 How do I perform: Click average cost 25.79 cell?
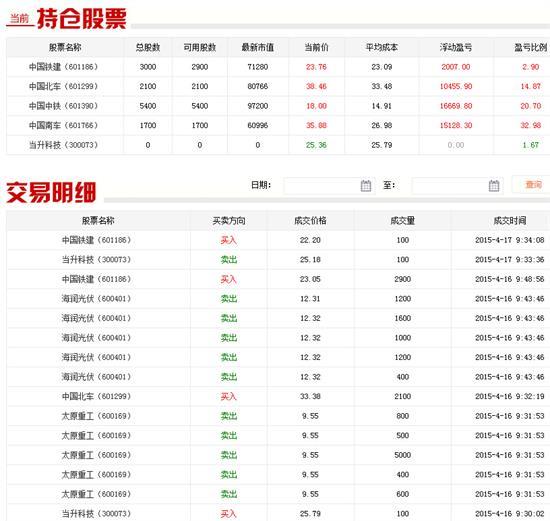(x=382, y=145)
